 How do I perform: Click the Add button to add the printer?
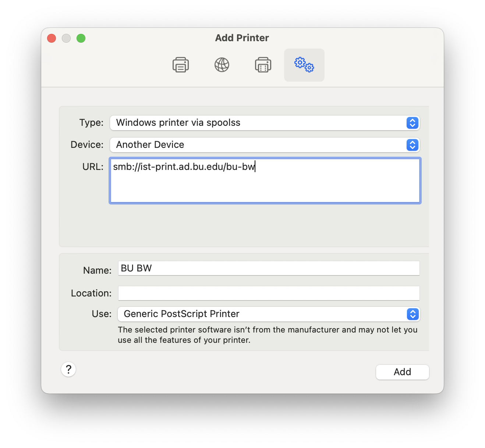pyautogui.click(x=402, y=372)
